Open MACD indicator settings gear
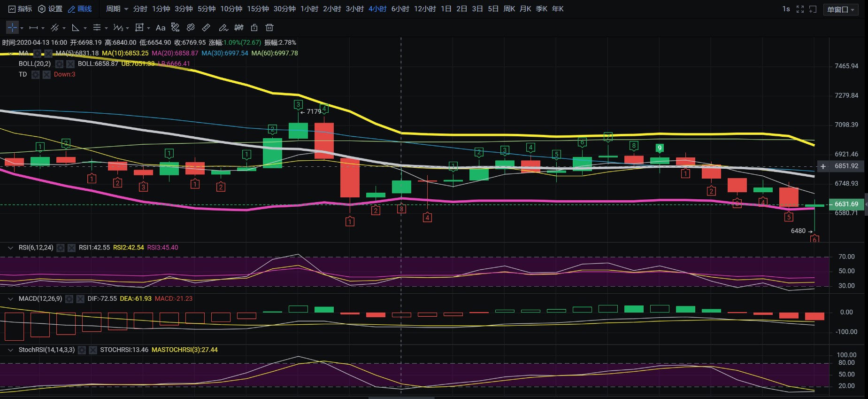 pos(69,299)
